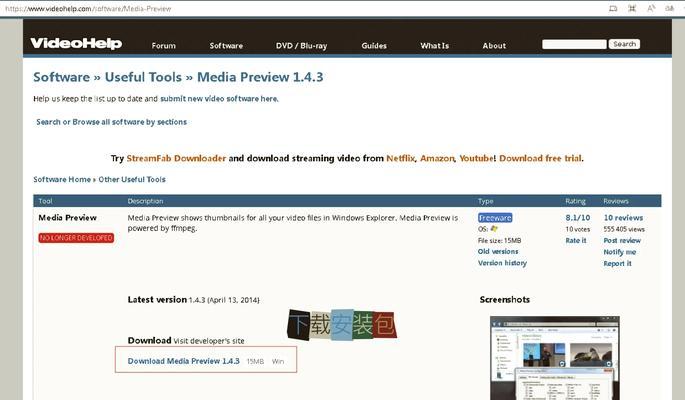Click the 8.1/10 rating link

(578, 217)
